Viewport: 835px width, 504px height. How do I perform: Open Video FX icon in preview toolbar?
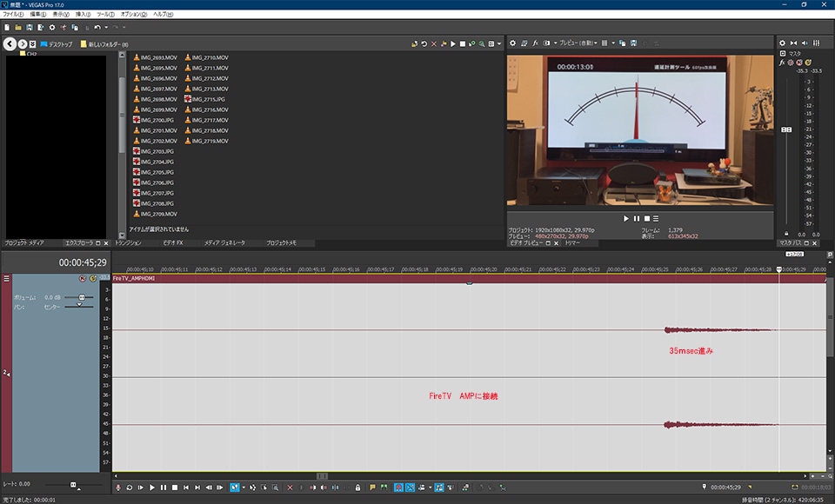click(536, 43)
